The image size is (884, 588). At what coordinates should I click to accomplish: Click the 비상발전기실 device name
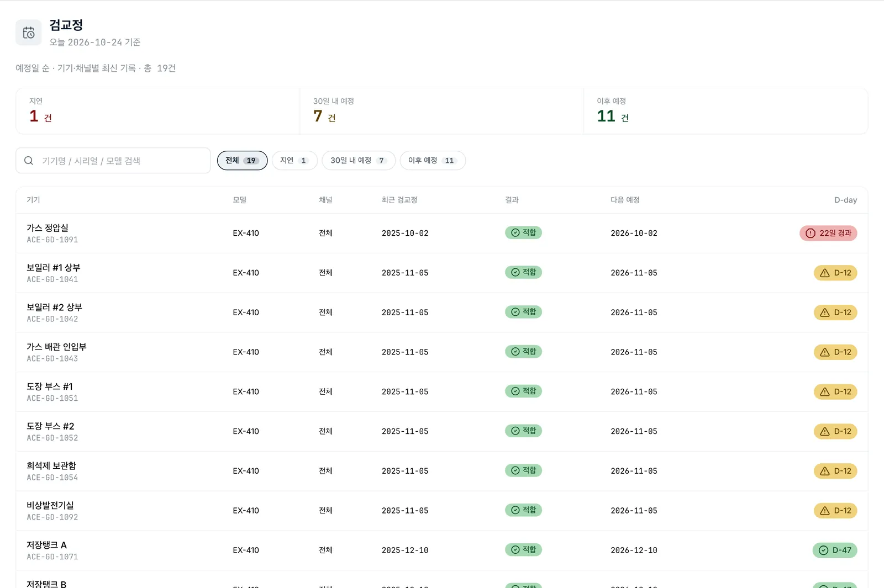coord(50,505)
